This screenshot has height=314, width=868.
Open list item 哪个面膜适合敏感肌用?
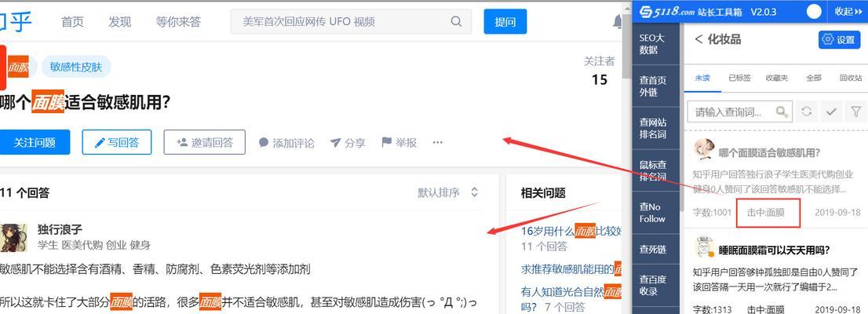tap(769, 152)
